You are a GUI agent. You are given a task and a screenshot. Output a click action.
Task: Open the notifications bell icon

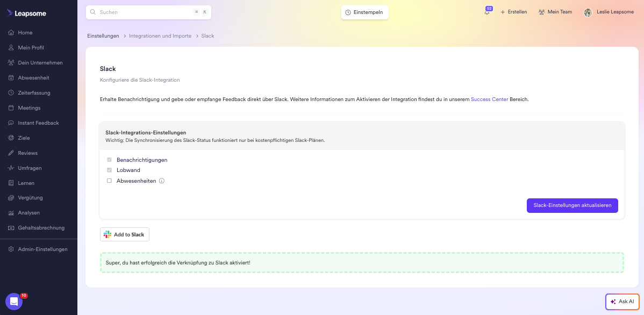[487, 12]
